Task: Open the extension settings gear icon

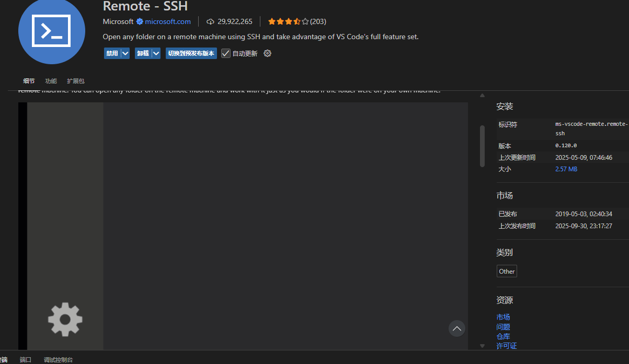Action: tap(268, 53)
